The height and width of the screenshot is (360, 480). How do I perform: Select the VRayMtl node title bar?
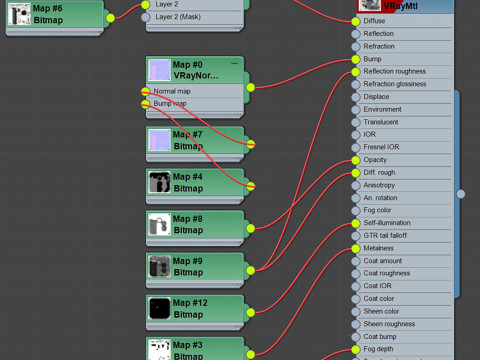405,6
